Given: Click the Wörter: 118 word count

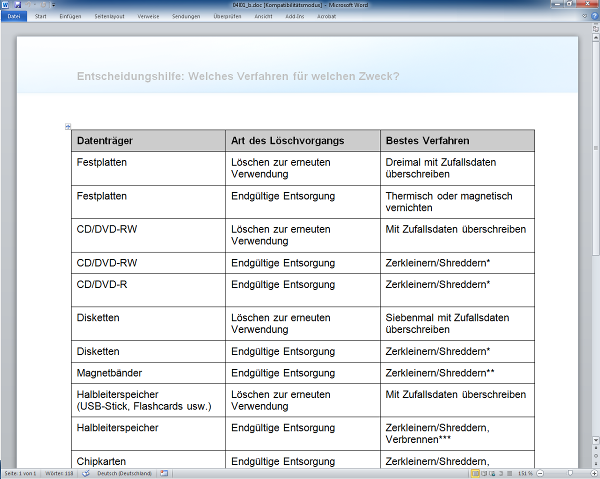Looking at the screenshot, I should [x=57, y=472].
